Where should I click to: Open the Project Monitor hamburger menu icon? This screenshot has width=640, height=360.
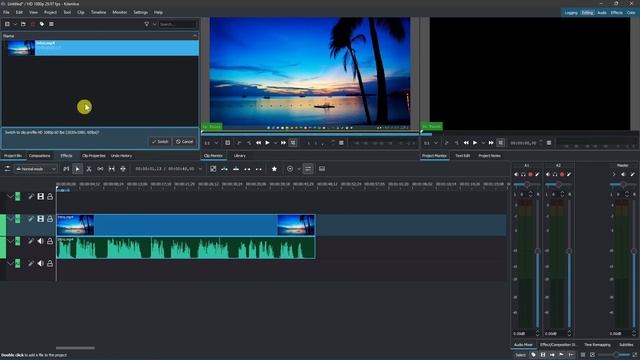549,143
